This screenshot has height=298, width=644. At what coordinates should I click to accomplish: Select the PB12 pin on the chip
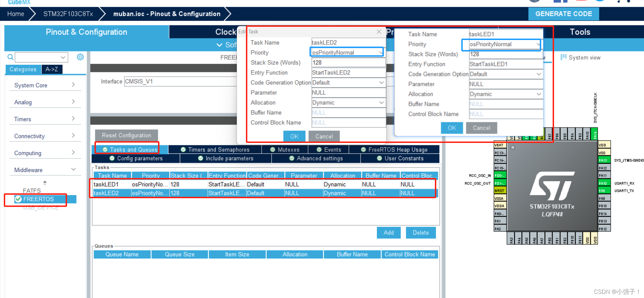point(604,229)
